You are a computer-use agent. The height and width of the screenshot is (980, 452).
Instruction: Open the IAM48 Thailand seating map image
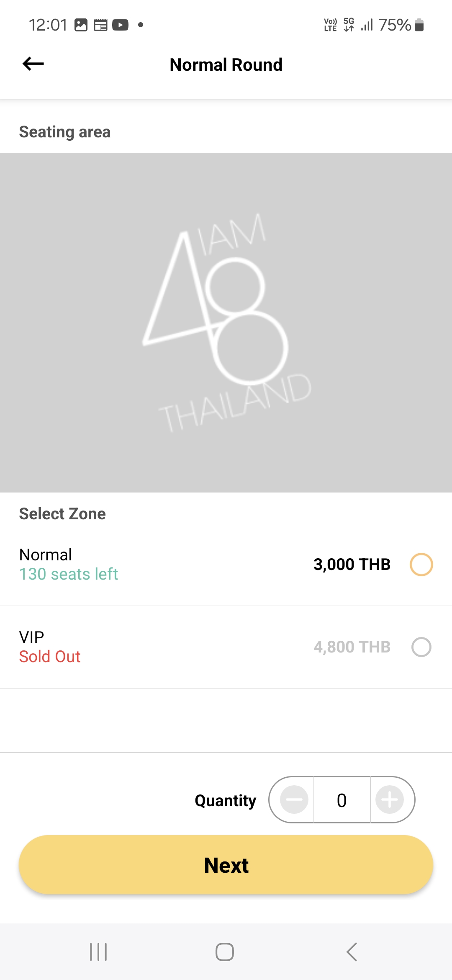coord(226,322)
